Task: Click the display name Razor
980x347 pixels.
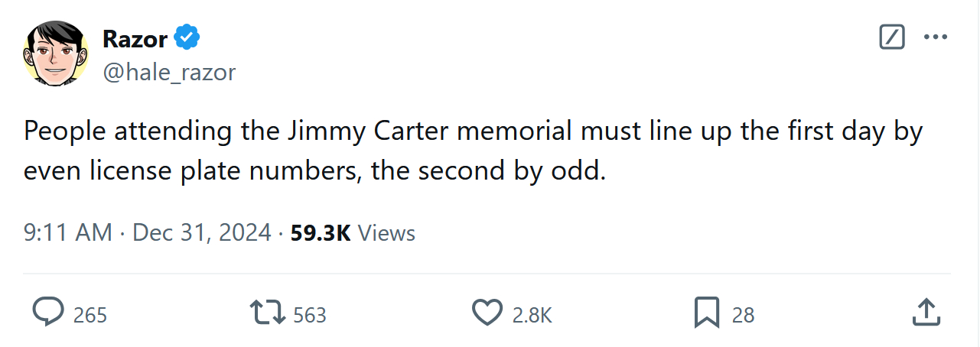Action: point(135,37)
